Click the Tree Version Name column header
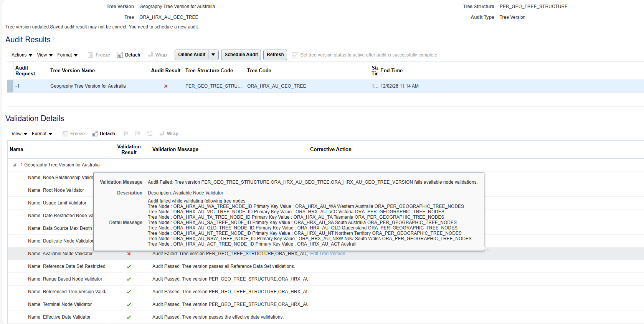The width and height of the screenshot is (644, 324). tap(73, 71)
